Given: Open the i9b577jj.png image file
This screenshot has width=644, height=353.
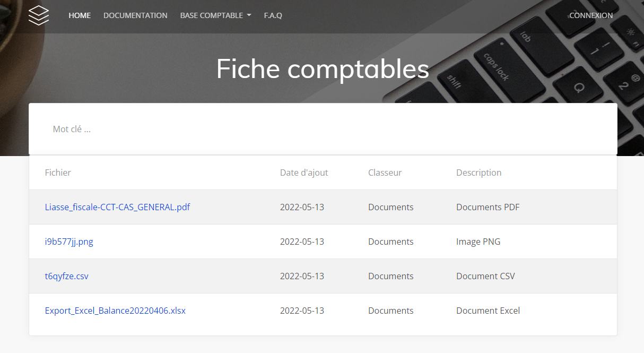Looking at the screenshot, I should point(69,242).
